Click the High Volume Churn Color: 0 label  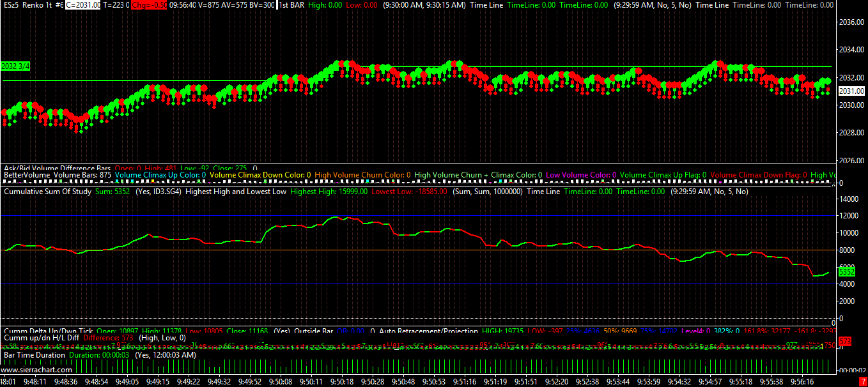tap(362, 174)
